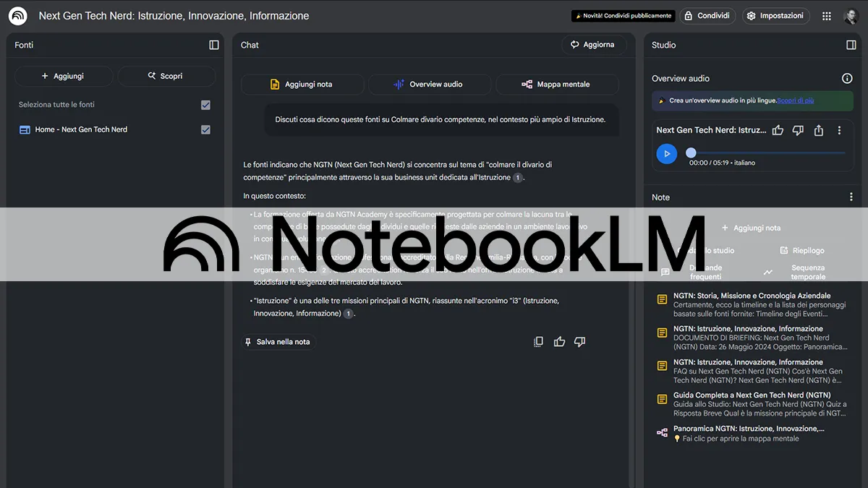Viewport: 868px width, 488px height.
Task: Click the Overview audio info icon
Action: point(847,78)
